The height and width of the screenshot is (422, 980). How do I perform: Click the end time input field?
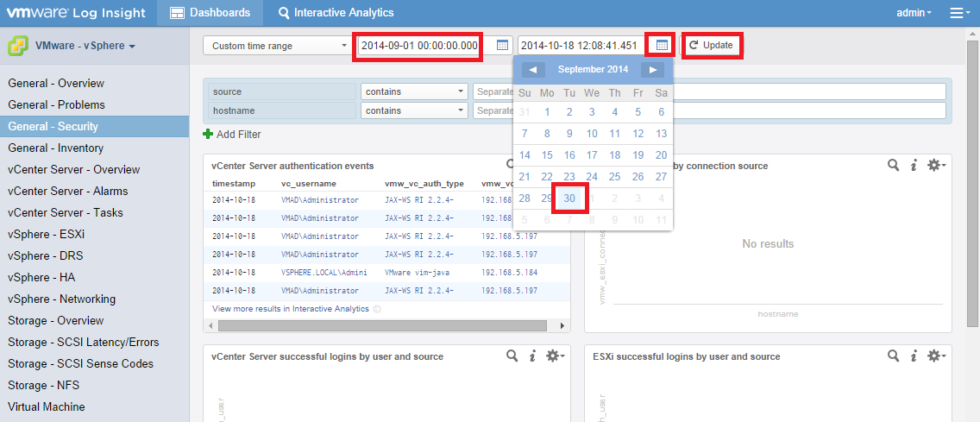[586, 45]
